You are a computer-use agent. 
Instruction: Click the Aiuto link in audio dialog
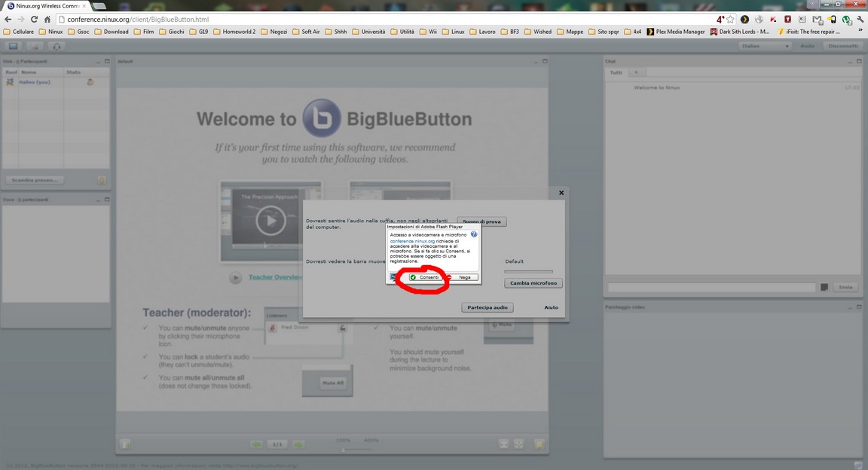click(551, 307)
